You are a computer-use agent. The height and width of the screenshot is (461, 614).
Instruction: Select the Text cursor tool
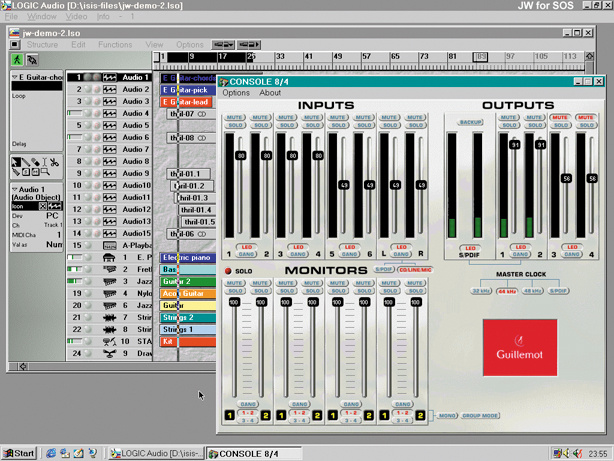45,162
